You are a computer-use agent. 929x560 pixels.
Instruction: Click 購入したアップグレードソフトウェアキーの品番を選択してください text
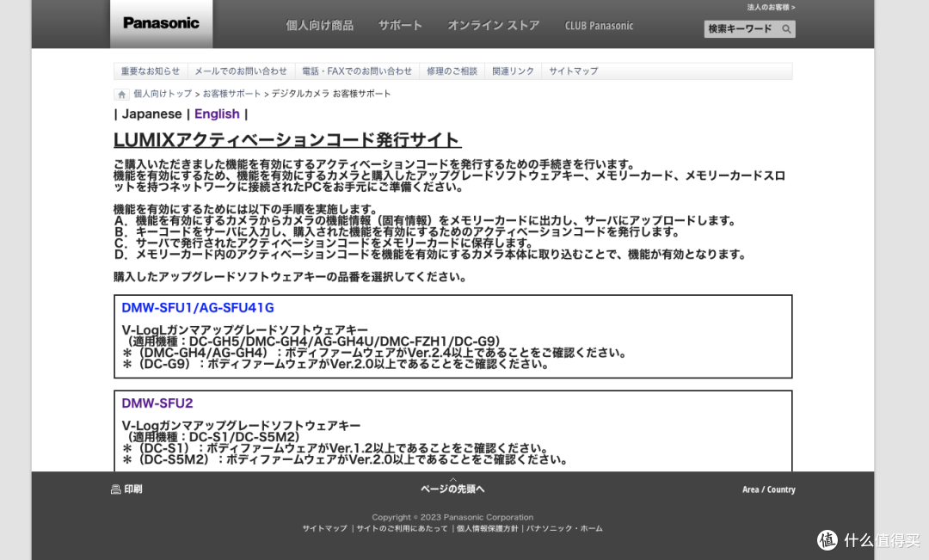[290, 277]
